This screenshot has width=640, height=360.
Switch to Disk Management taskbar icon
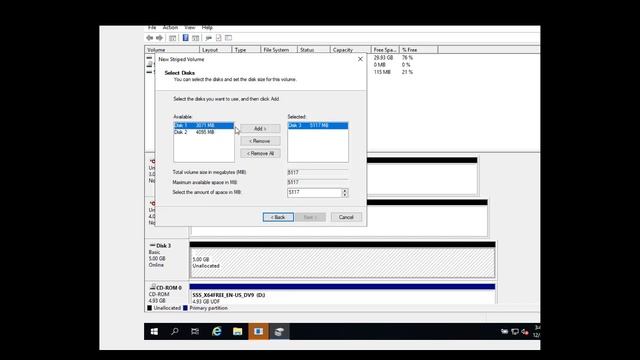(279, 331)
